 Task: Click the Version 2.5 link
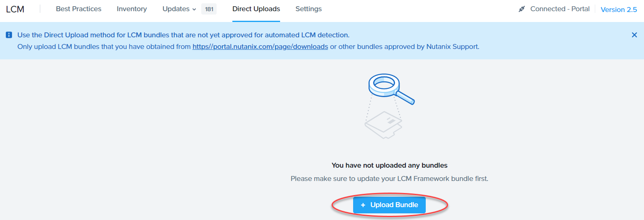coord(619,10)
